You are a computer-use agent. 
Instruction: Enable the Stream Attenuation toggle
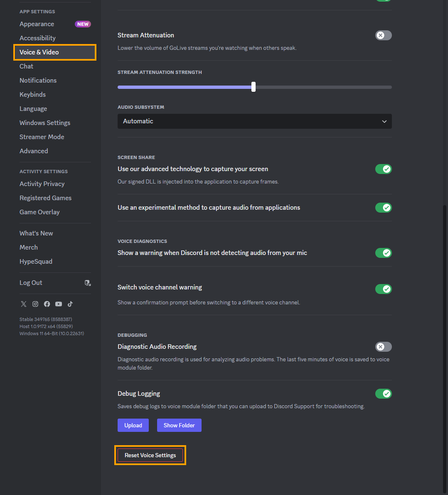(x=383, y=35)
